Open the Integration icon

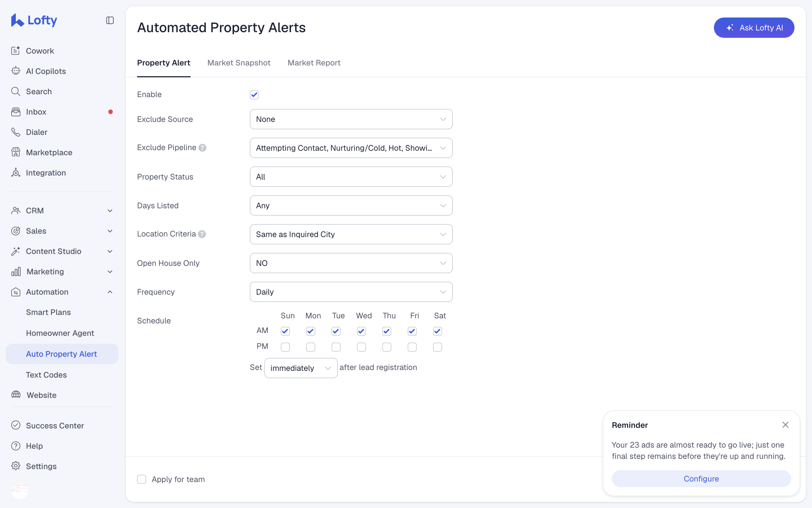[x=16, y=173]
